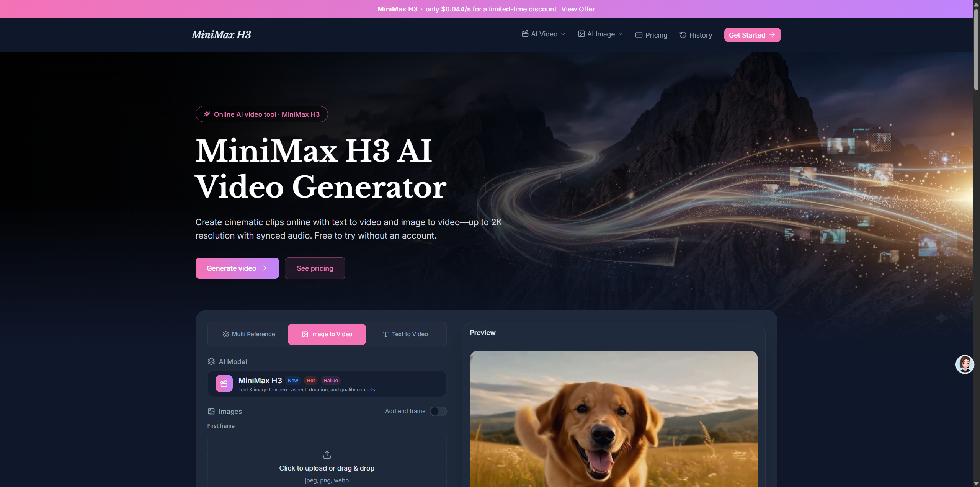Image resolution: width=980 pixels, height=487 pixels.
Task: Click the arrow icon in Generate video button
Action: 264,268
